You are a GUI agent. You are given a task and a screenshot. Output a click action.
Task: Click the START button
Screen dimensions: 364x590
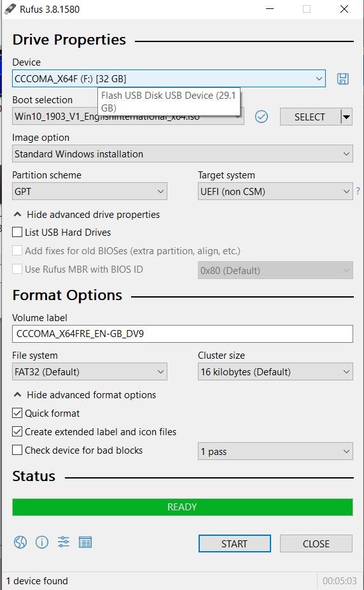234,543
